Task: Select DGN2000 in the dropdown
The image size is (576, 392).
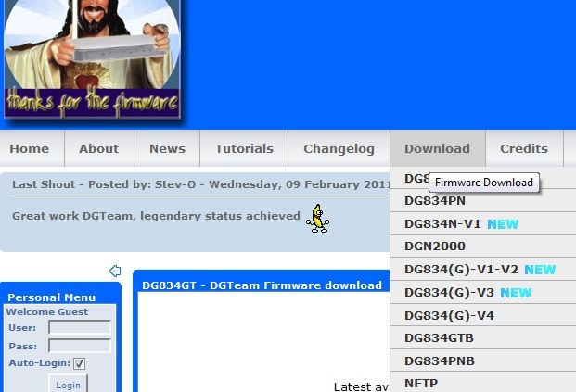Action: point(435,247)
